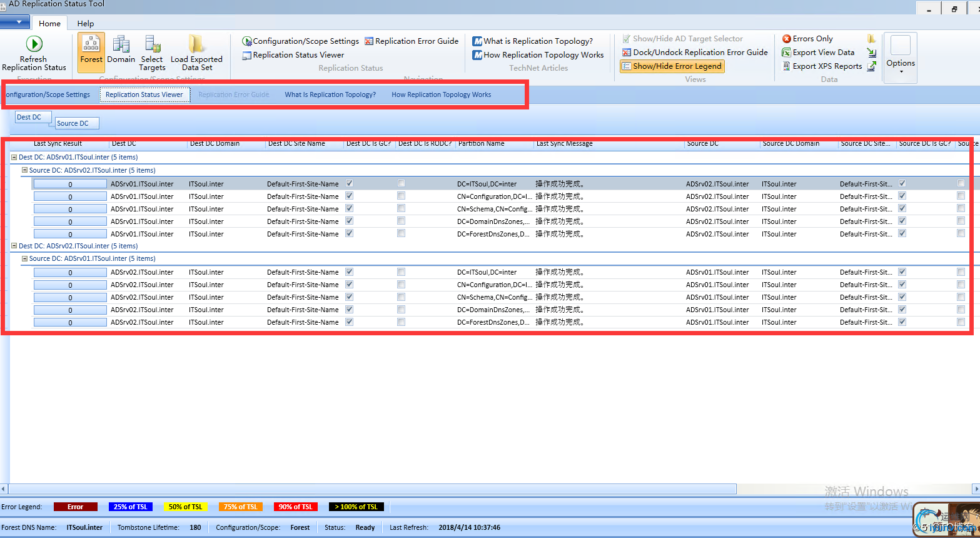Open What Is Replication Topology? tab
This screenshot has height=538, width=980.
click(330, 95)
